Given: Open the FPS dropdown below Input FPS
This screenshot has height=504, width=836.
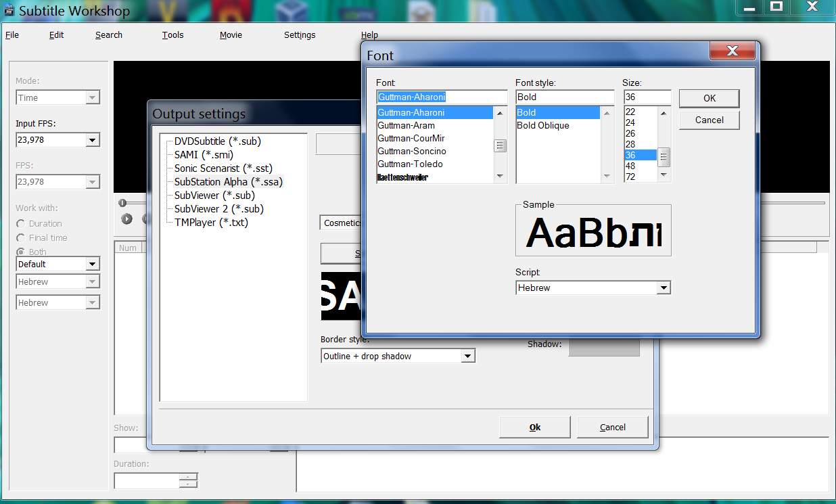Looking at the screenshot, I should [93, 182].
